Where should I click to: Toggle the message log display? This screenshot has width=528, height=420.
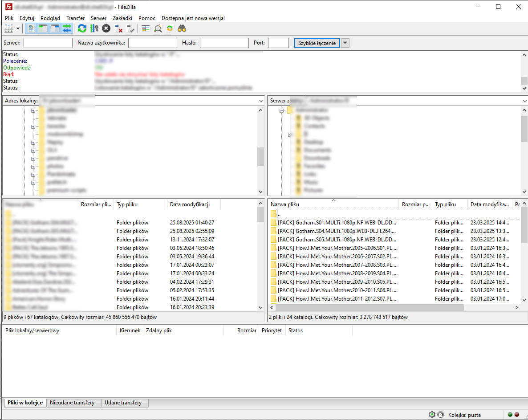tap(31, 29)
